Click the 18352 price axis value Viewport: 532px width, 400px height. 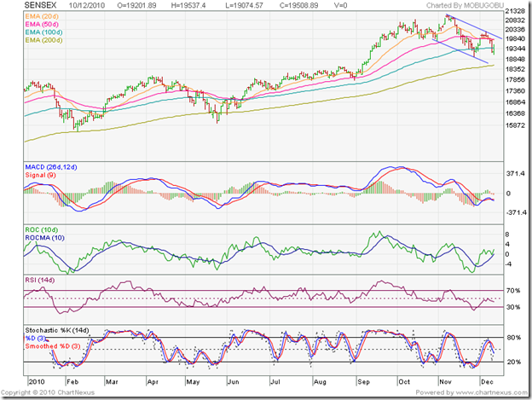(515, 69)
